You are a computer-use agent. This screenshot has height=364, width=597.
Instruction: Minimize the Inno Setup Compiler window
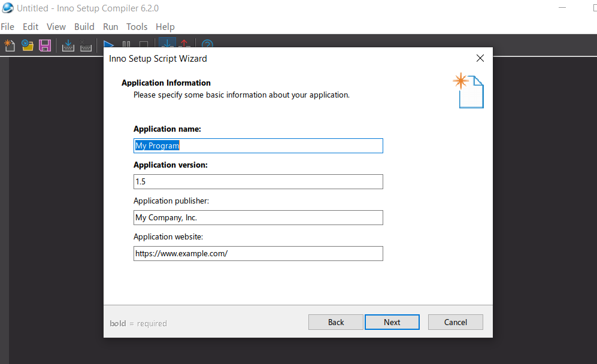click(562, 8)
